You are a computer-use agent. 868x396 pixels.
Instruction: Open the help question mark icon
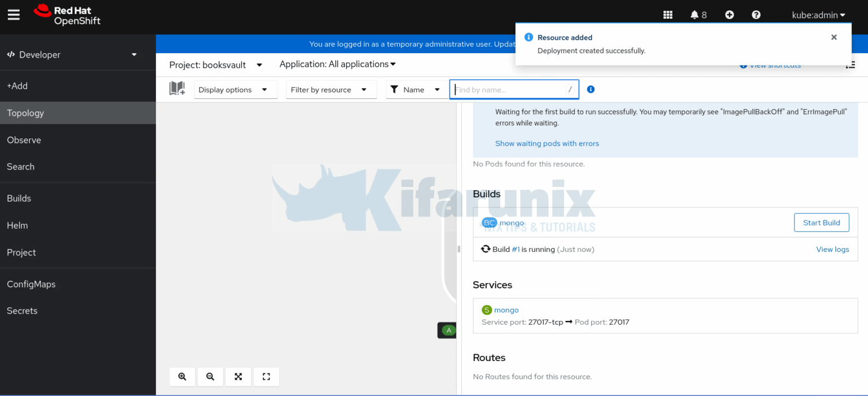click(x=756, y=15)
